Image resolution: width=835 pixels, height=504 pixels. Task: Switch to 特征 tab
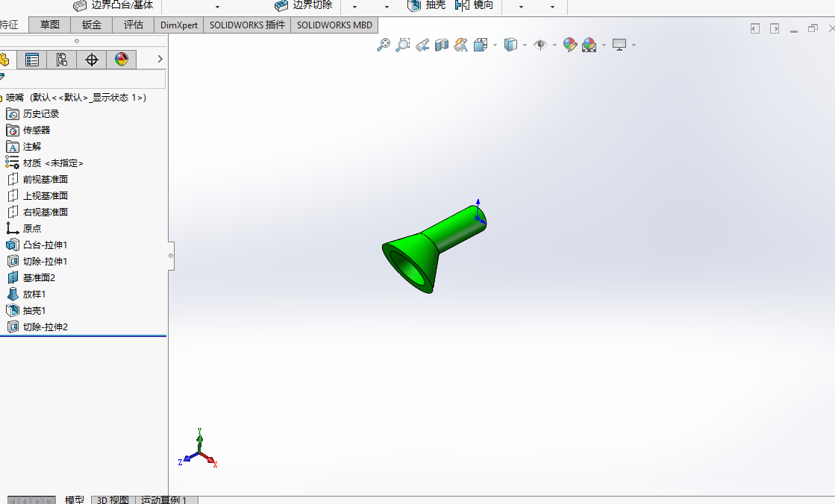(x=10, y=25)
